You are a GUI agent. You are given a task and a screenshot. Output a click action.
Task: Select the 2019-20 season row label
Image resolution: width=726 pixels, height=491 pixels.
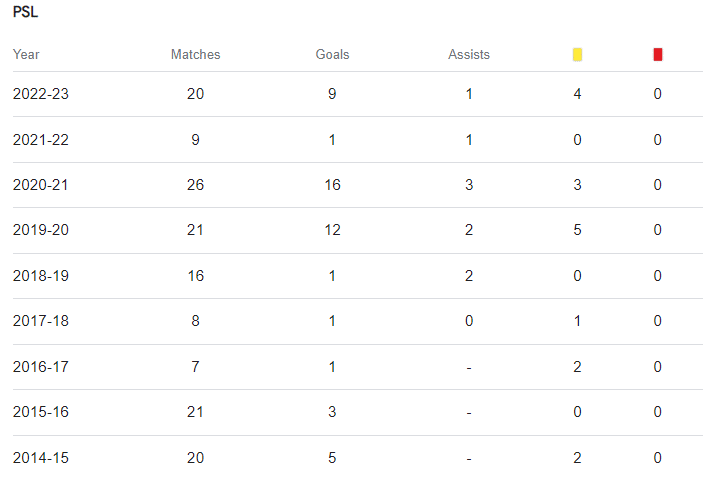click(x=41, y=230)
